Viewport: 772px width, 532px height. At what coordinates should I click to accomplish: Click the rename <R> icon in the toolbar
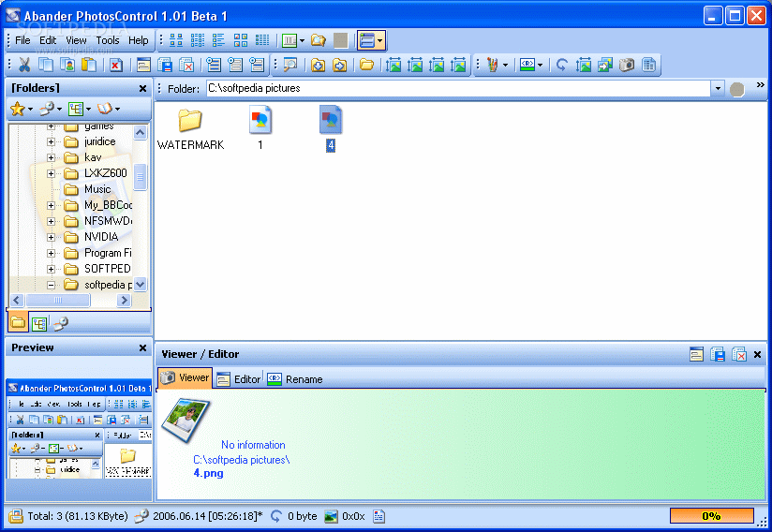[527, 65]
